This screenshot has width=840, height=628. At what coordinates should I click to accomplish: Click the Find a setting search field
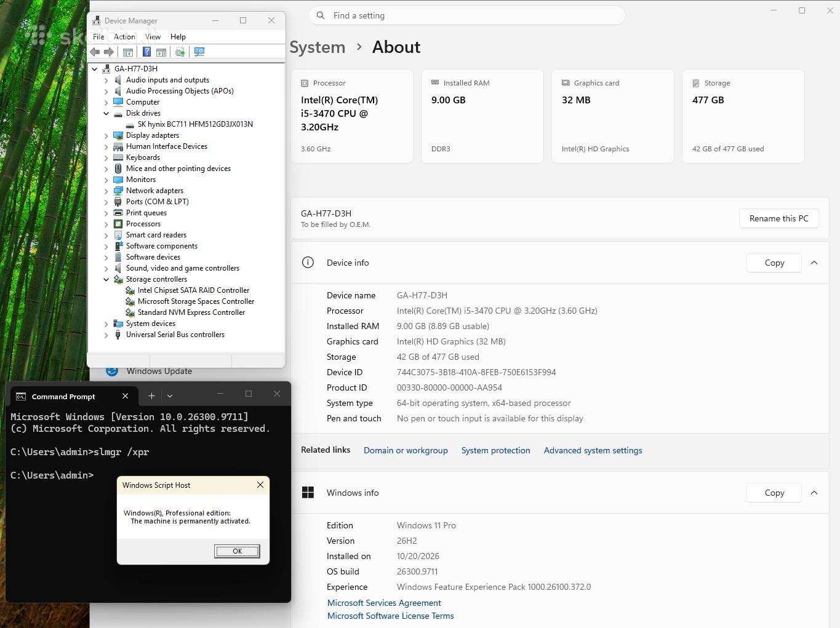tap(467, 15)
